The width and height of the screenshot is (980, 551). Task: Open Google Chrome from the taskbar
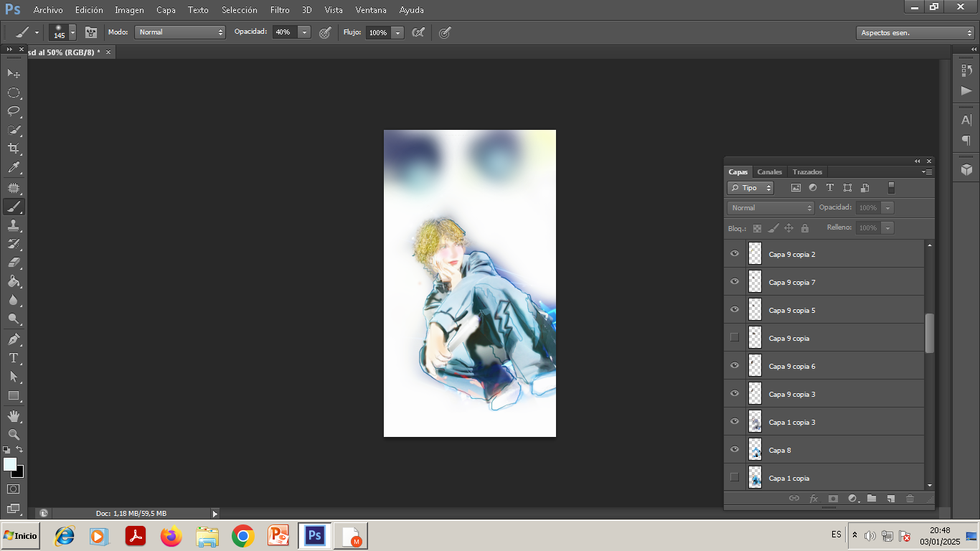(243, 536)
